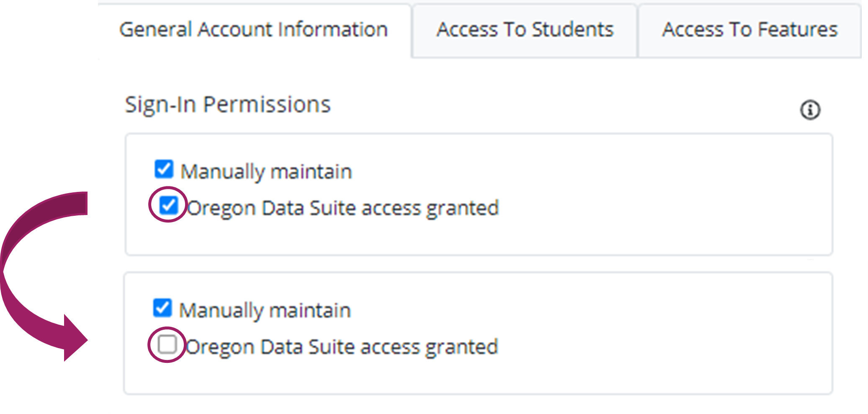Click the Oregon Data Suite access granted label
This screenshot has width=868, height=414.
coord(343,207)
